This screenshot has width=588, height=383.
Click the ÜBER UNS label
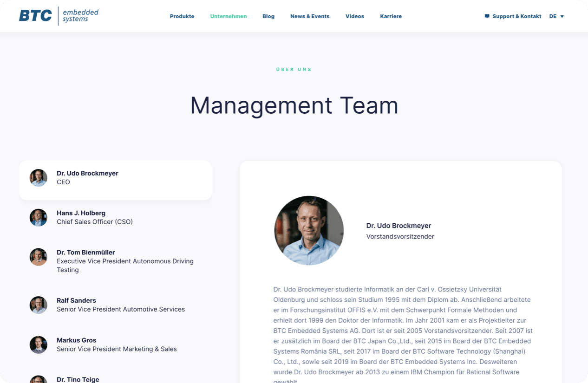(x=294, y=69)
